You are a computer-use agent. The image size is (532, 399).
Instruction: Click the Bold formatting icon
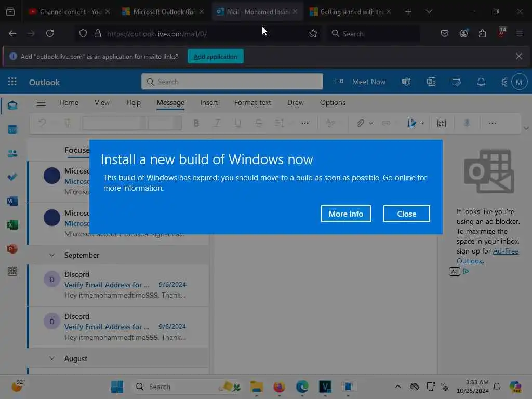(x=196, y=123)
